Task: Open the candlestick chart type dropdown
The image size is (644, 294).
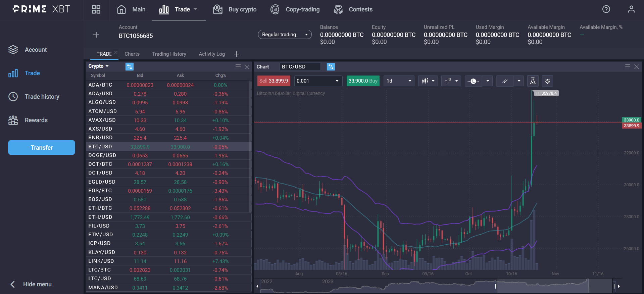Action: (x=428, y=81)
